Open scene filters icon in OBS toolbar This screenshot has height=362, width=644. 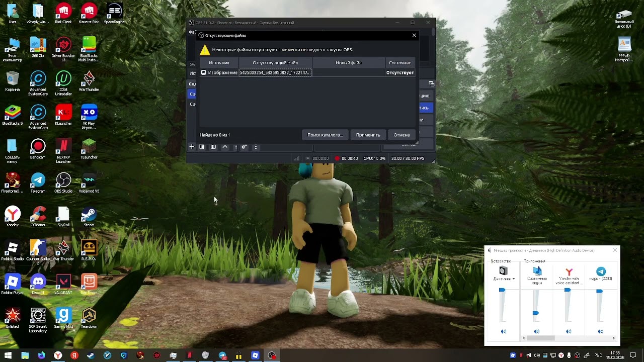[213, 147]
